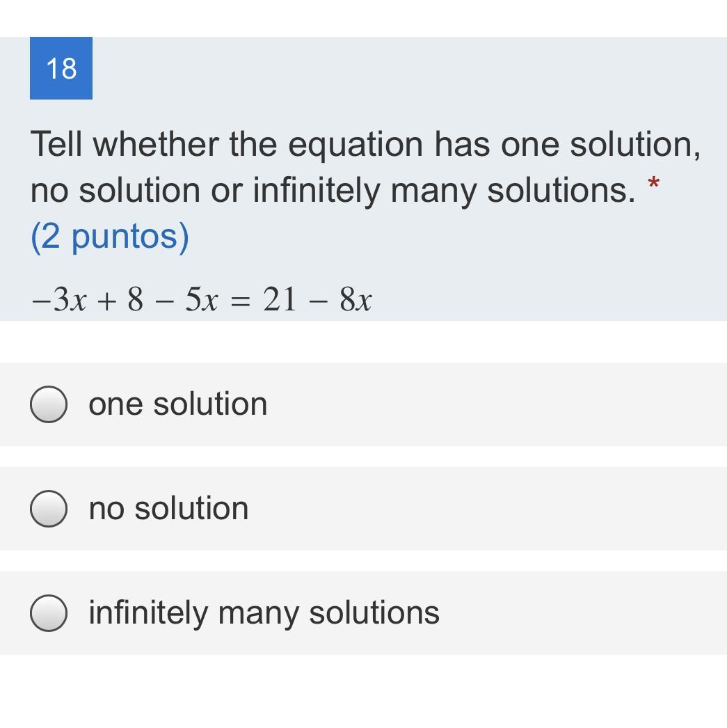Pick the "infinitely many solutions" radio button
The height and width of the screenshot is (728, 727).
pyautogui.click(x=49, y=613)
